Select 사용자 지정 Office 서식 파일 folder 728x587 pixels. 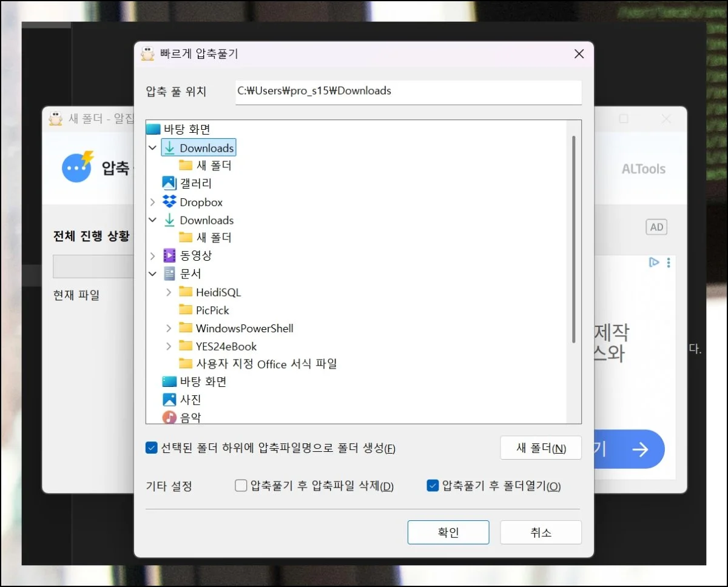(x=266, y=364)
